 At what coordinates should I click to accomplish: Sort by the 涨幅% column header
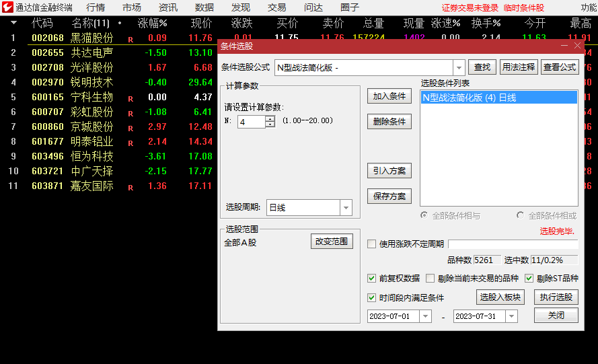point(152,24)
